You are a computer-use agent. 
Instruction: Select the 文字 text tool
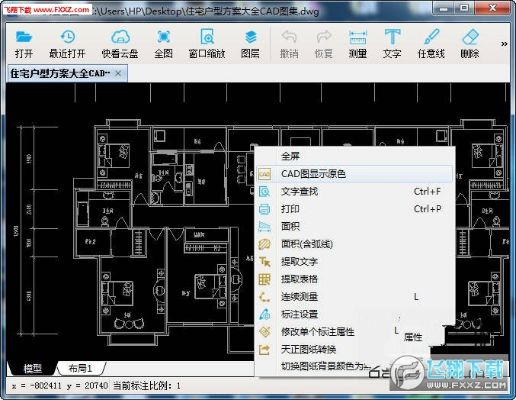(x=392, y=44)
